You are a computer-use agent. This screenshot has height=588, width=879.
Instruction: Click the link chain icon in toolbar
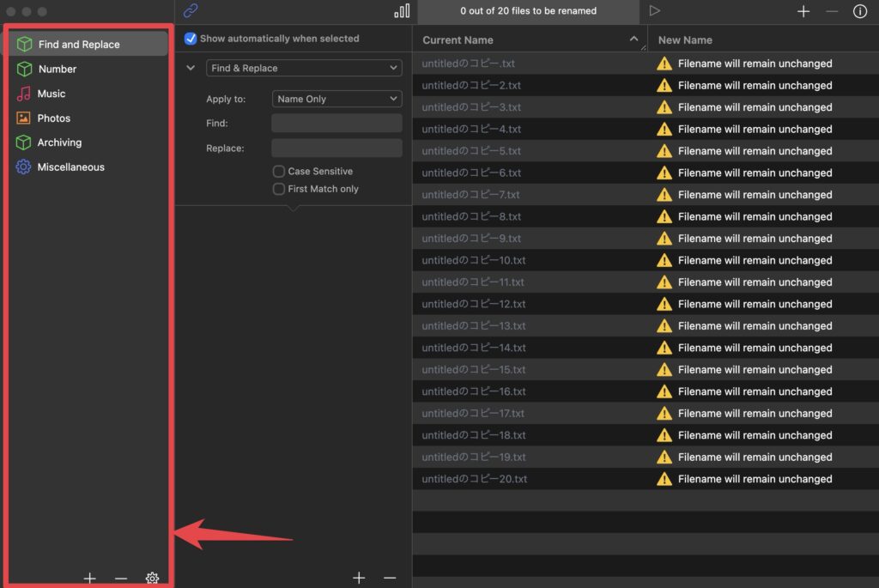coord(191,11)
